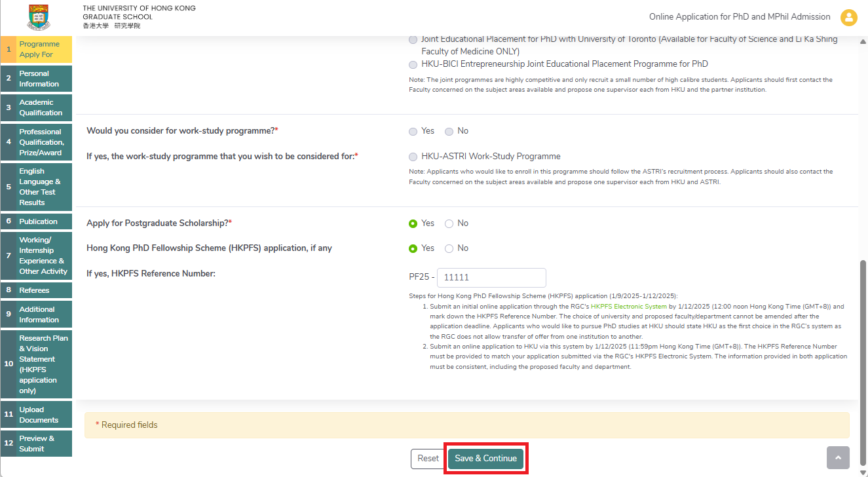Choose No for HKPFS application

pos(449,249)
